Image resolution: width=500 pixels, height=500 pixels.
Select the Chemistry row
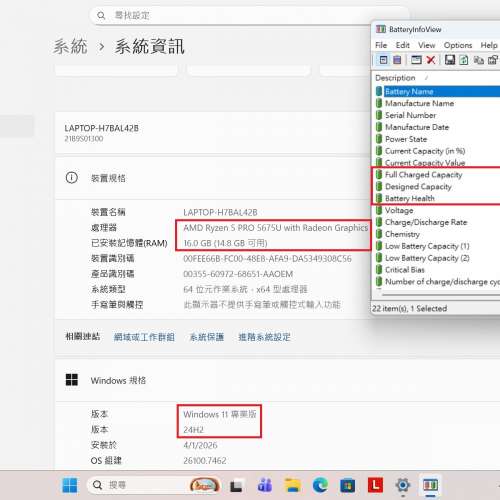point(437,234)
